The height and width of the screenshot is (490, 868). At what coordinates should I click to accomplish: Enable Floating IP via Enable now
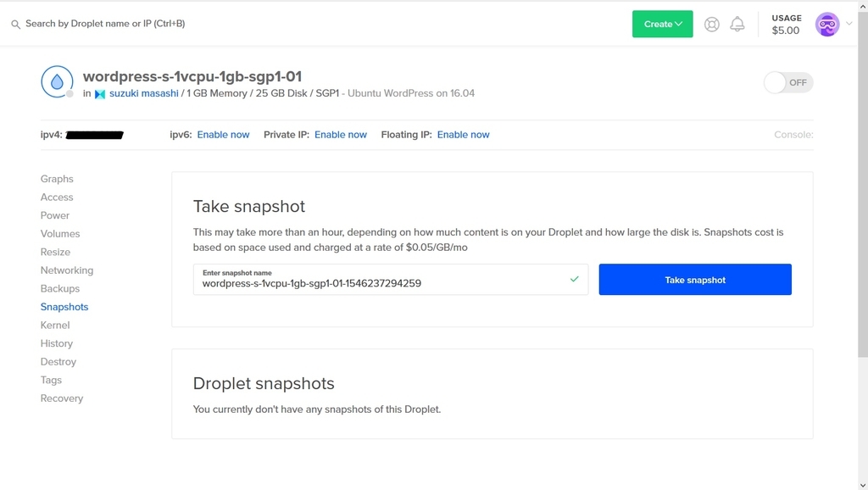coord(464,135)
